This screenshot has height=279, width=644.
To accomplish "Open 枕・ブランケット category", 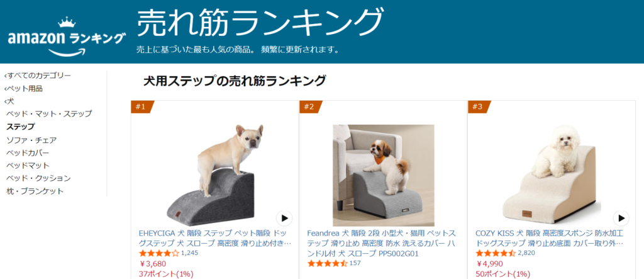I will point(35,191).
